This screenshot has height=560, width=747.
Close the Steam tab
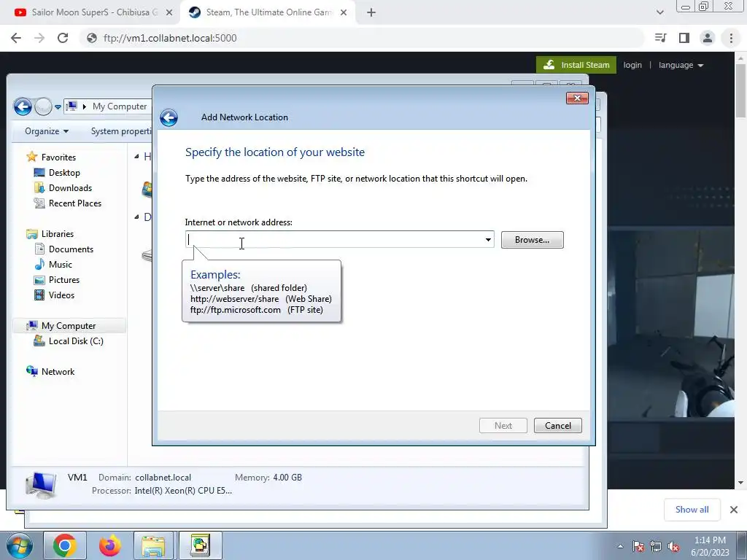tap(344, 13)
